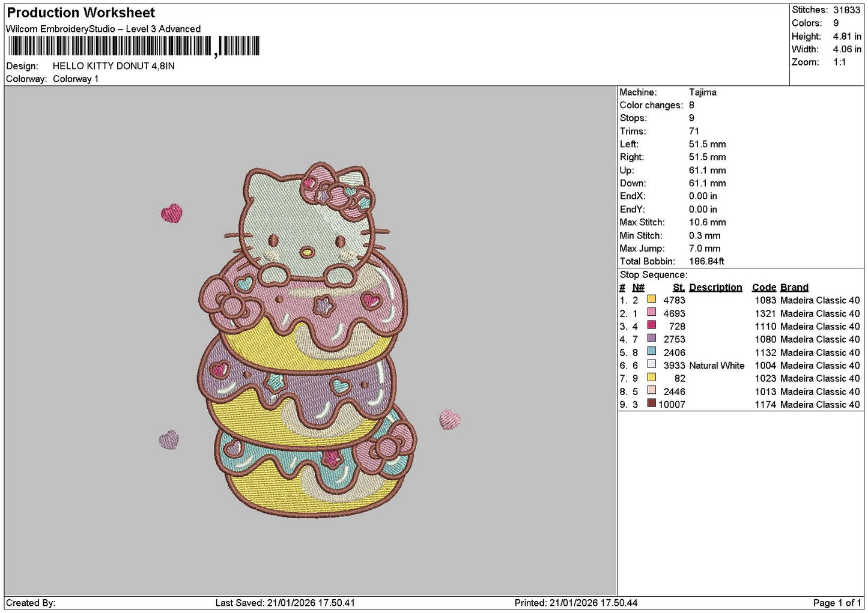Click the yellow swatch for stop 1
The width and height of the screenshot is (868, 613).
tap(651, 300)
